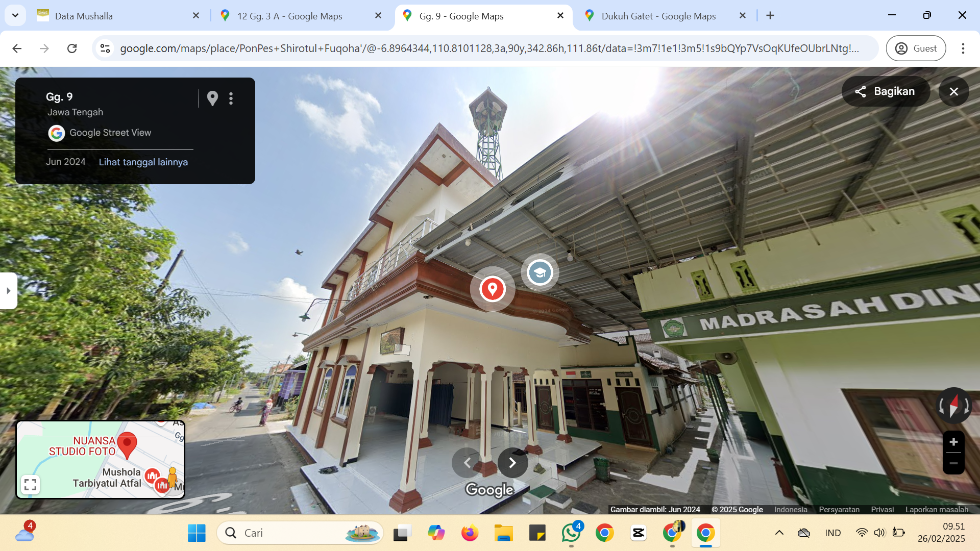The width and height of the screenshot is (980, 551).
Task: Go to next Street View image
Action: pyautogui.click(x=512, y=463)
